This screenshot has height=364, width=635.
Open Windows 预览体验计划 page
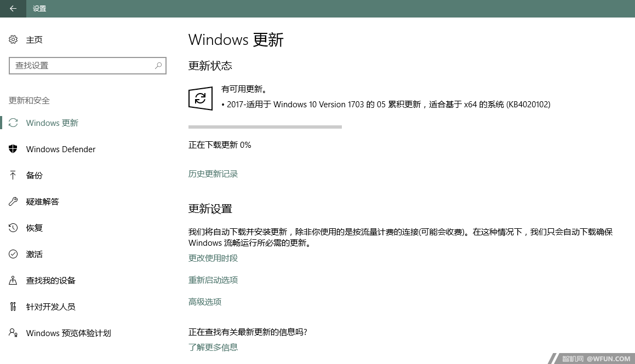[x=68, y=333]
